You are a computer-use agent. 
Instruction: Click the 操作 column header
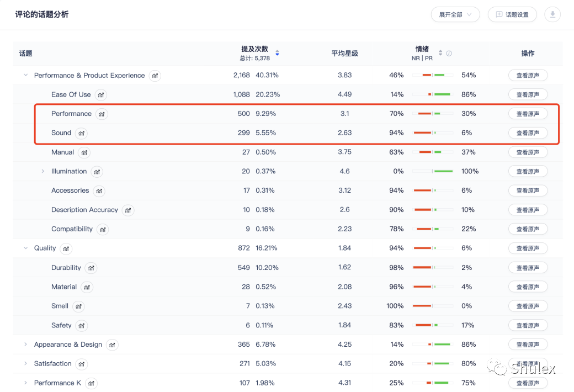tap(528, 54)
